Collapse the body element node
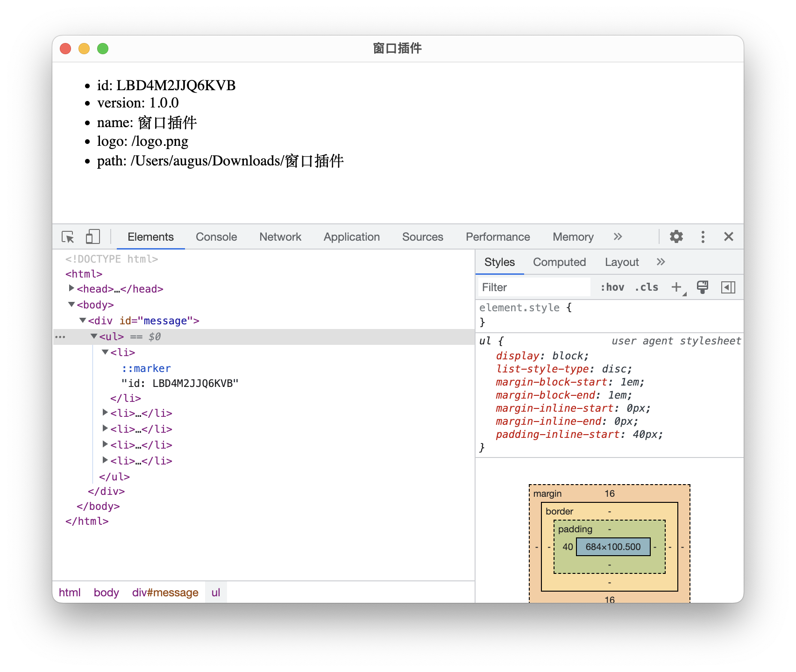 pyautogui.click(x=71, y=304)
